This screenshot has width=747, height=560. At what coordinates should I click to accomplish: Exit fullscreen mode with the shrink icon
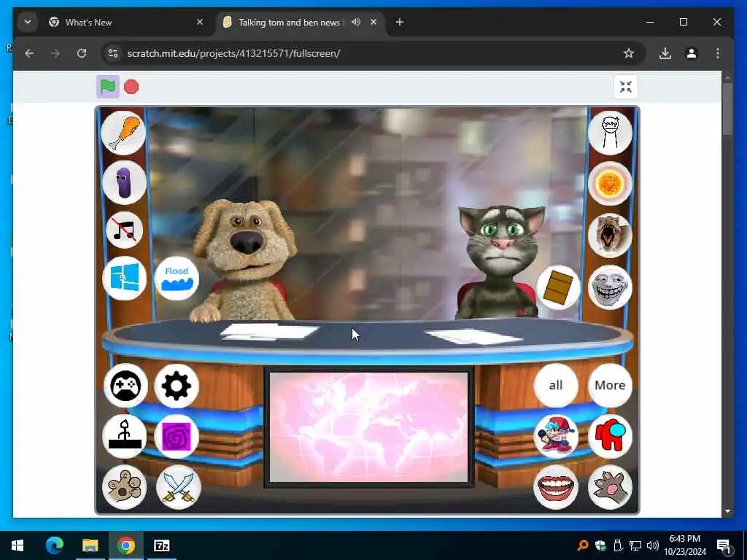[x=625, y=87]
